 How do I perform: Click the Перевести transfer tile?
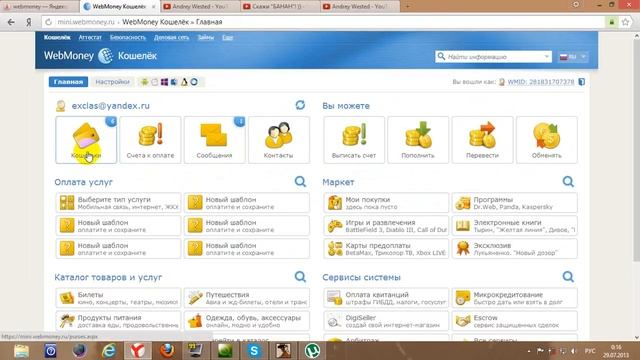tap(482, 140)
